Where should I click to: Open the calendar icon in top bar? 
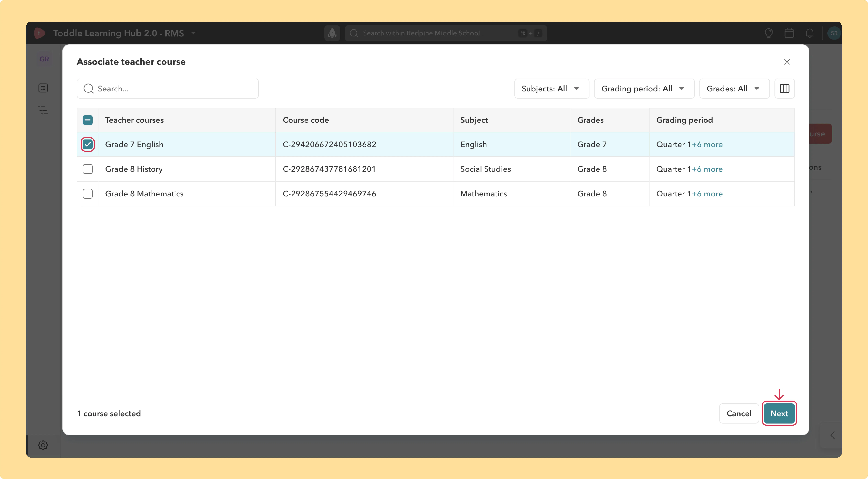point(789,33)
